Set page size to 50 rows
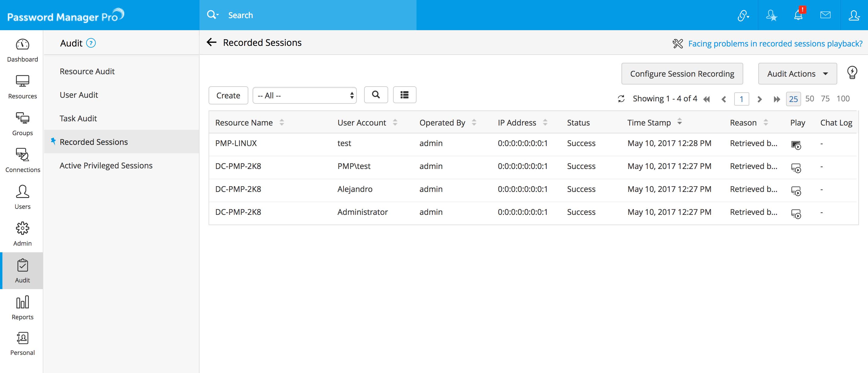 point(809,99)
